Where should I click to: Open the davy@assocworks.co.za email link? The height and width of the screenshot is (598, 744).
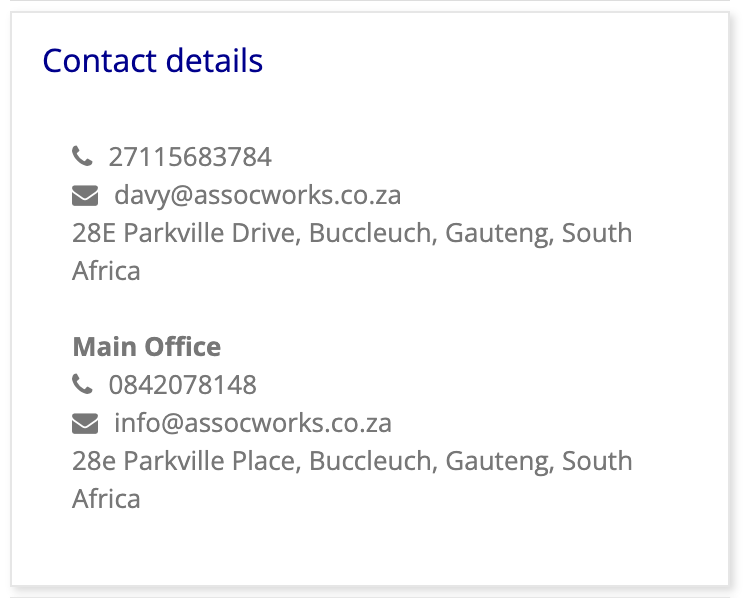point(257,195)
